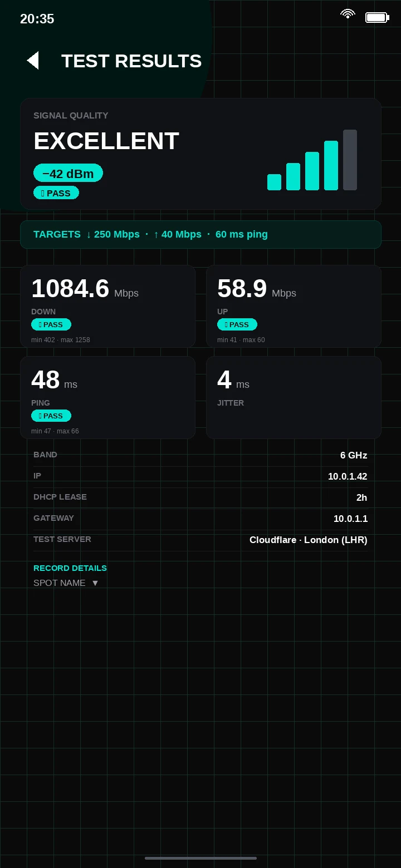The image size is (401, 868).
Task: Tap the signal strength bars graphic
Action: [x=312, y=160]
